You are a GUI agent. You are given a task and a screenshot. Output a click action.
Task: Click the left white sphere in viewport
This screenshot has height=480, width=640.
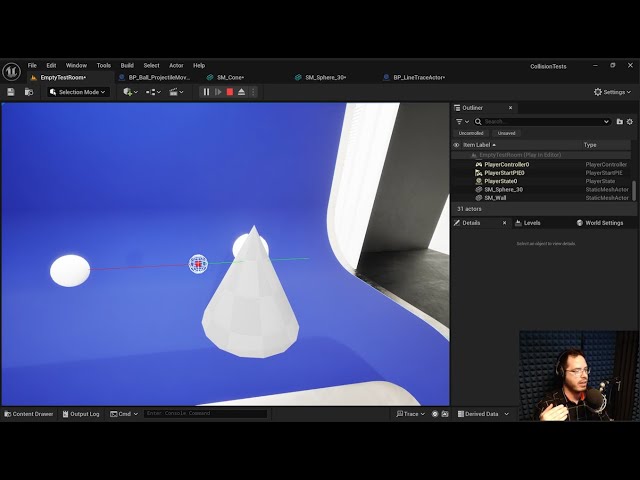click(x=70, y=271)
